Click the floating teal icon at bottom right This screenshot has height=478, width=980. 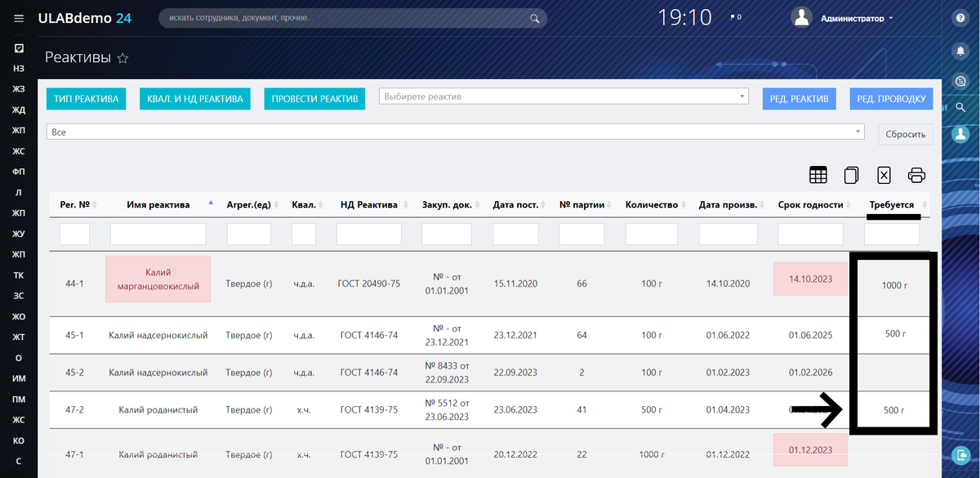[961, 455]
